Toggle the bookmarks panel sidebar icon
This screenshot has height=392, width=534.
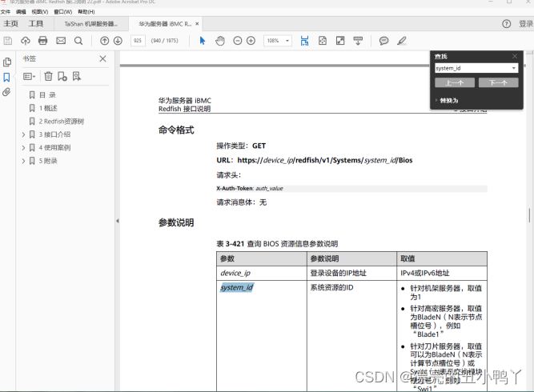tap(7, 78)
